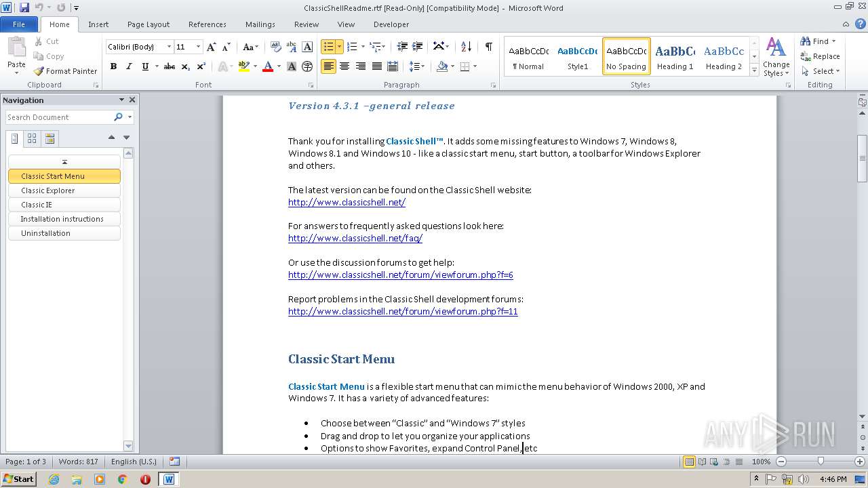Screen dimensions: 868x488
Task: Browse search results view in Navigation pane
Action: tap(50, 138)
